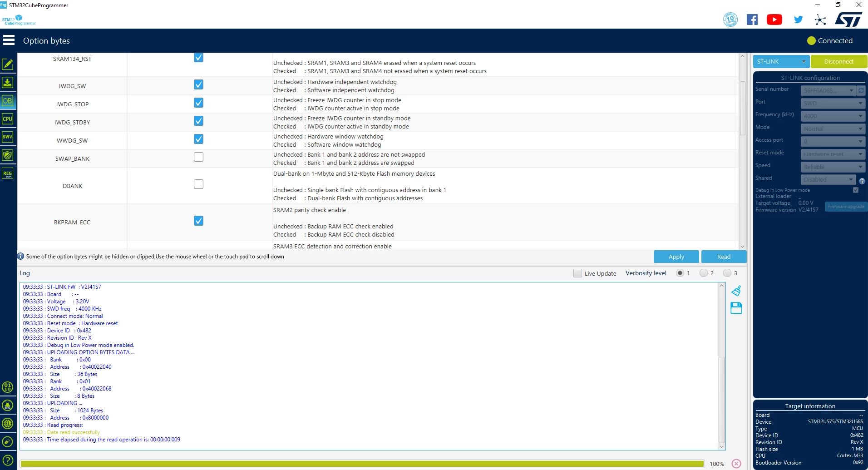The width and height of the screenshot is (868, 470).
Task: Click the ST community network icon
Action: point(820,20)
